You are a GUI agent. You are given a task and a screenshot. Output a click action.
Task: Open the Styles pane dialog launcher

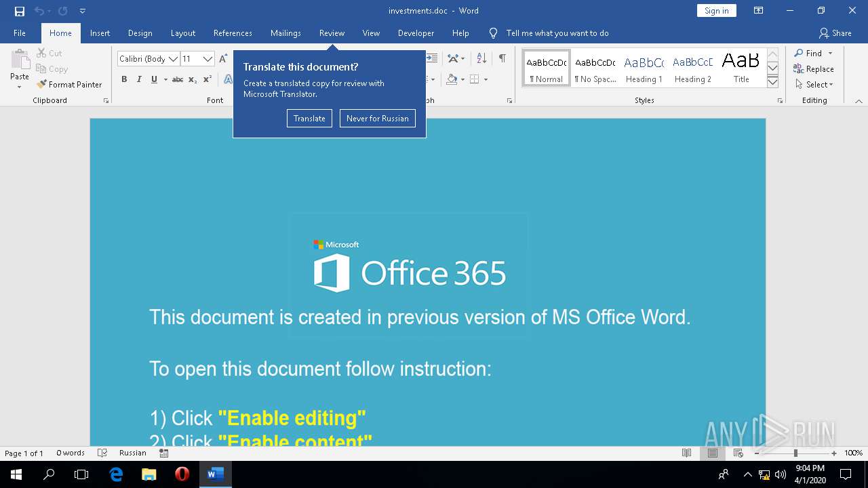(x=780, y=100)
